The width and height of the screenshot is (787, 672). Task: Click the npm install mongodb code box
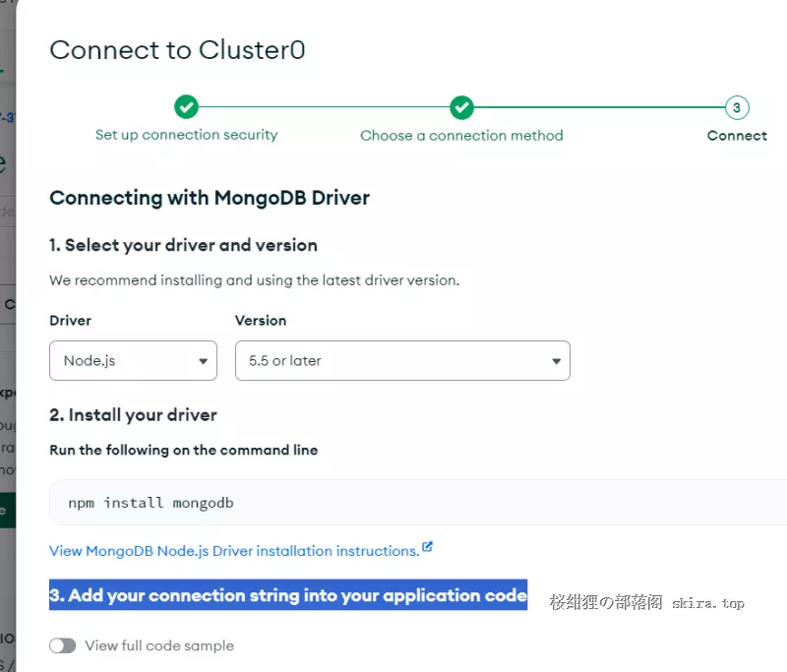click(x=418, y=503)
